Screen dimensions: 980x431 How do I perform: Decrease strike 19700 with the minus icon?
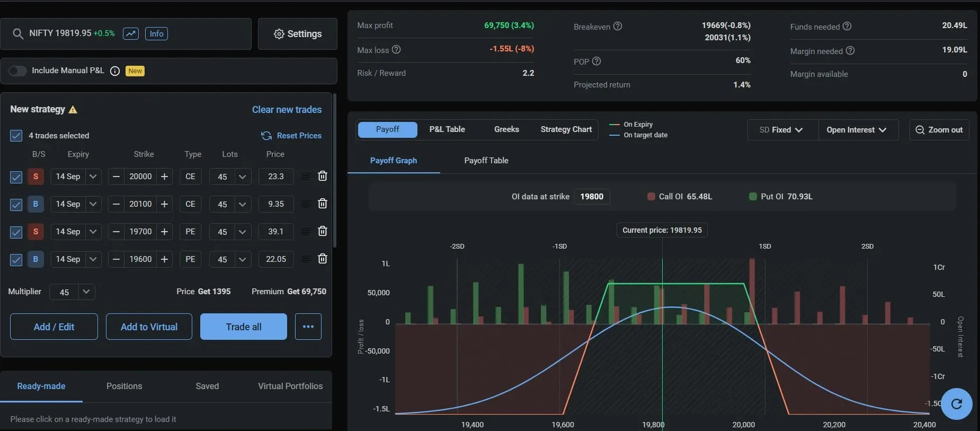(x=117, y=232)
